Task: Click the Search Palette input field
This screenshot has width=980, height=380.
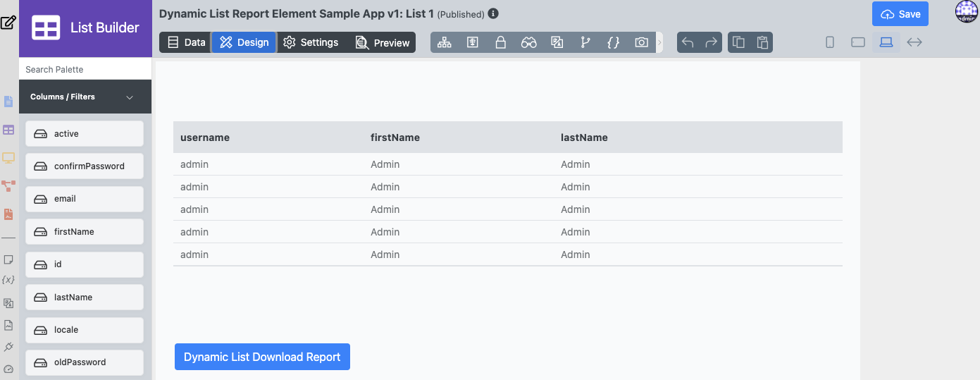Action: pos(85,69)
